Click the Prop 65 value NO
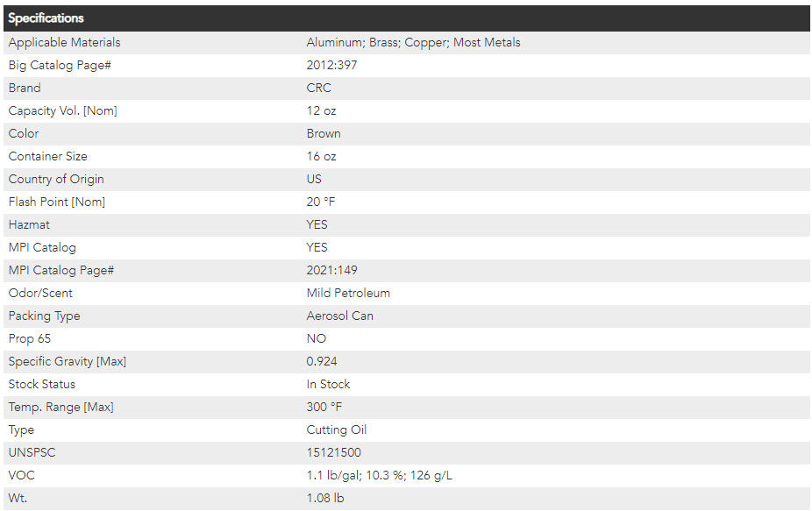The height and width of the screenshot is (511, 812). point(316,338)
